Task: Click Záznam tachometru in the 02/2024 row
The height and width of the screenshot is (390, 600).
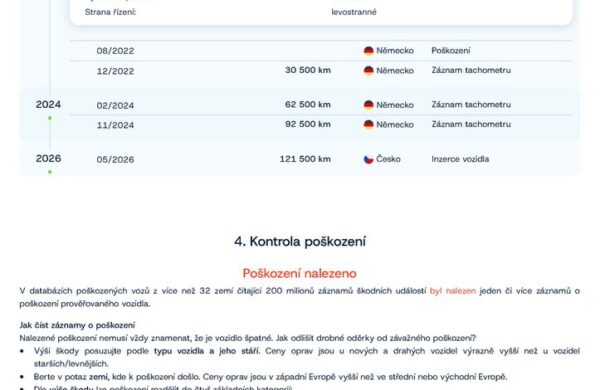Action: point(471,104)
